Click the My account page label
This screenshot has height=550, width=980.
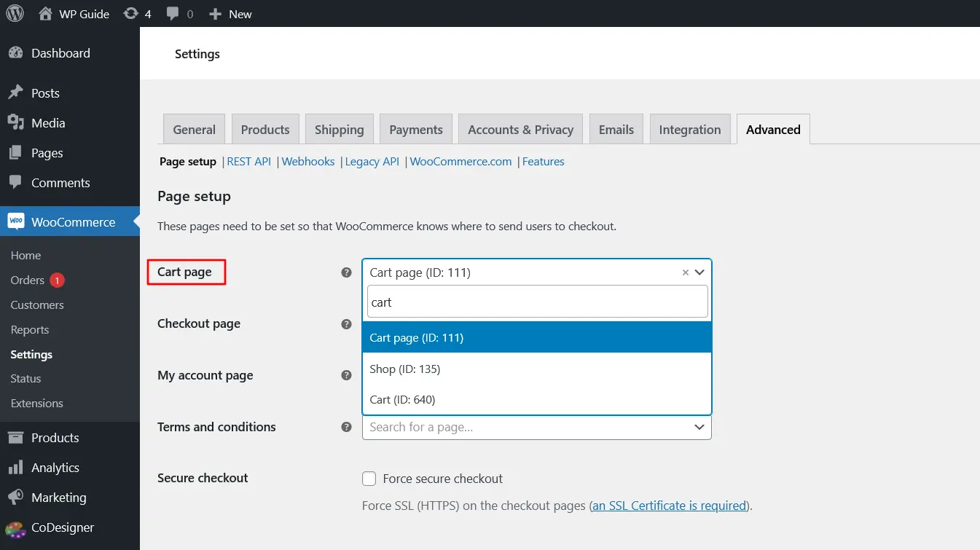(205, 375)
